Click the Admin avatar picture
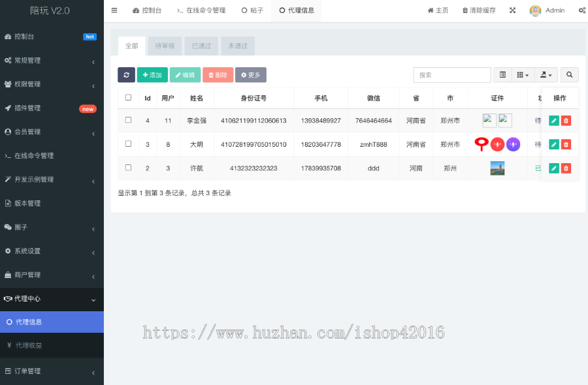The height and width of the screenshot is (385, 588). 535,10
